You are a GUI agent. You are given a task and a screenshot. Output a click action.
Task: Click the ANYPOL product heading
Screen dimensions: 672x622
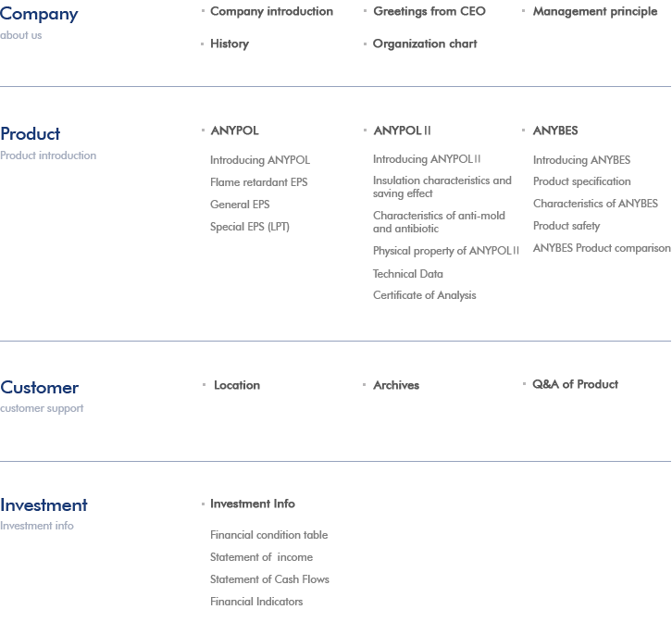point(234,131)
